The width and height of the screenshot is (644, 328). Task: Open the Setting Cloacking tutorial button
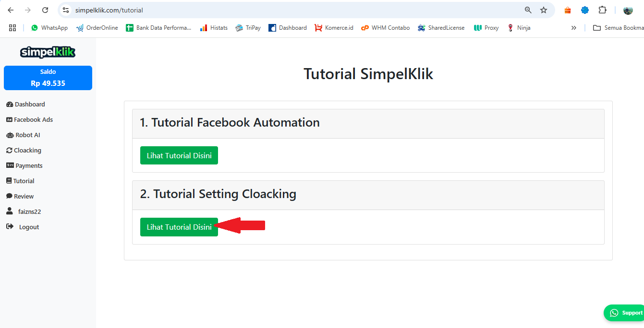[179, 227]
